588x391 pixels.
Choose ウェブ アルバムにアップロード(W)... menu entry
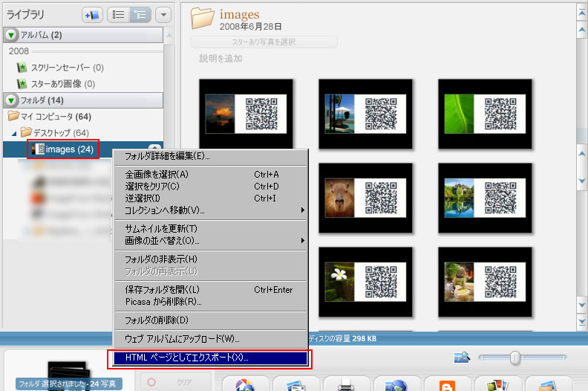click(210, 339)
